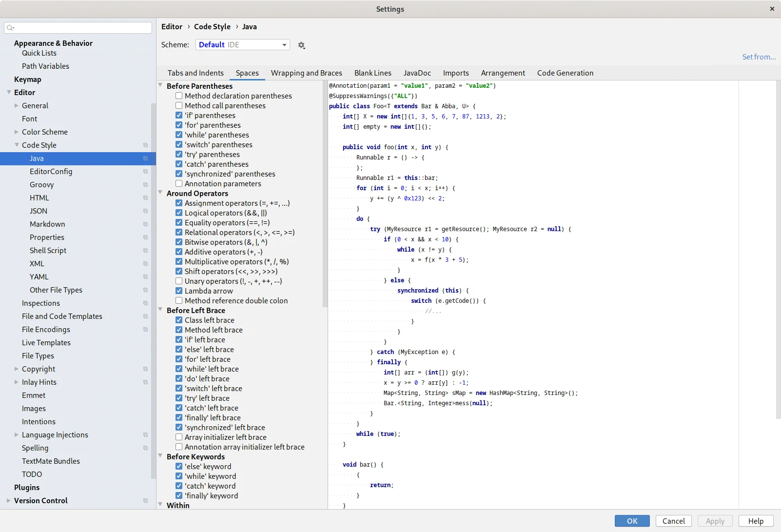Click the OK button
The image size is (781, 532).
(632, 521)
